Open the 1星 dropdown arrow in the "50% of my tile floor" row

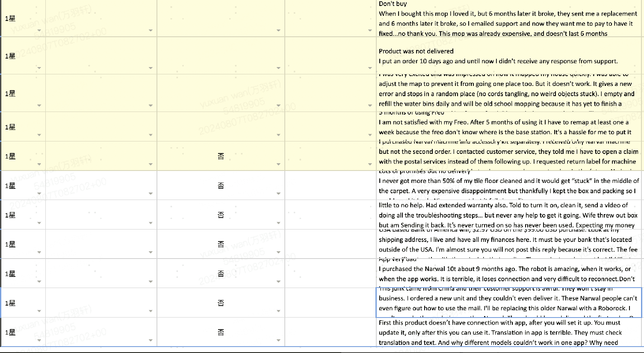(x=39, y=194)
